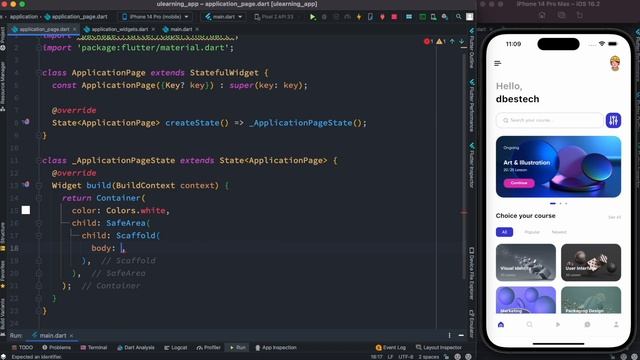Click the green Run app button
Screen dimensions: 640x360
(x=313, y=17)
